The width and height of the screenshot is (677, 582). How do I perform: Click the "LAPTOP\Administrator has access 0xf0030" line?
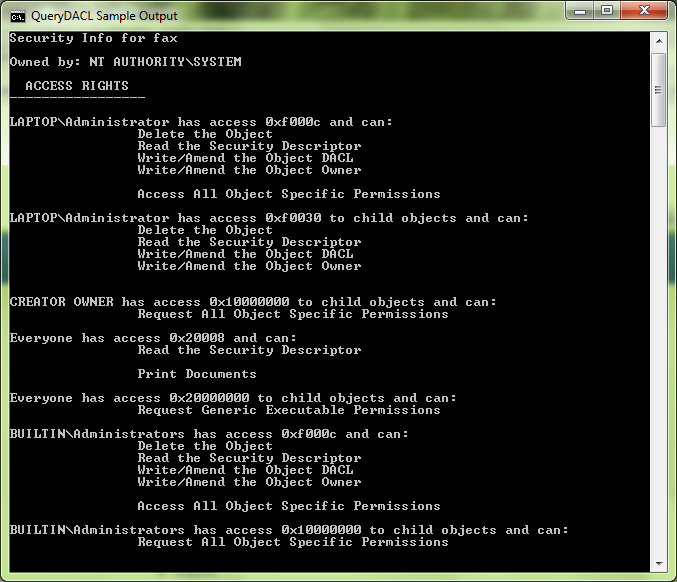coord(269,218)
